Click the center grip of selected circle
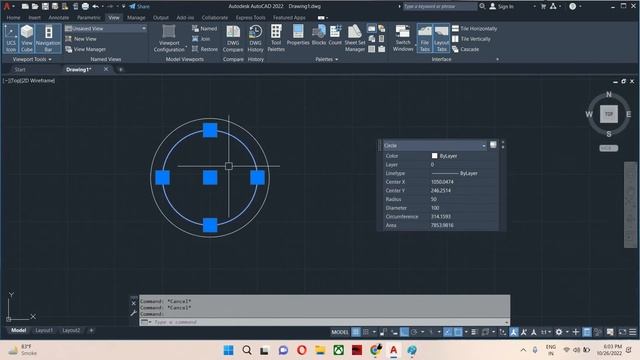The width and height of the screenshot is (640, 360). coord(210,178)
